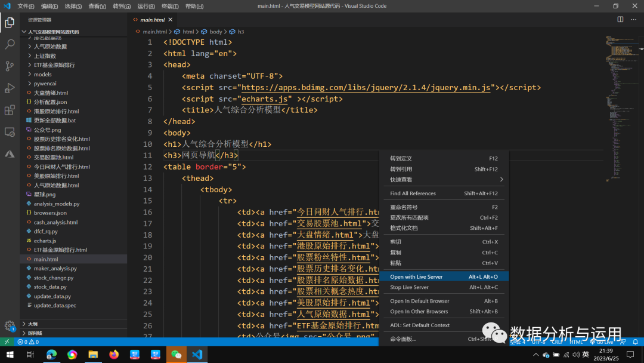Image resolution: width=644 pixels, height=363 pixels.
Task: Open 星球.png in the explorer
Action: coord(44,195)
